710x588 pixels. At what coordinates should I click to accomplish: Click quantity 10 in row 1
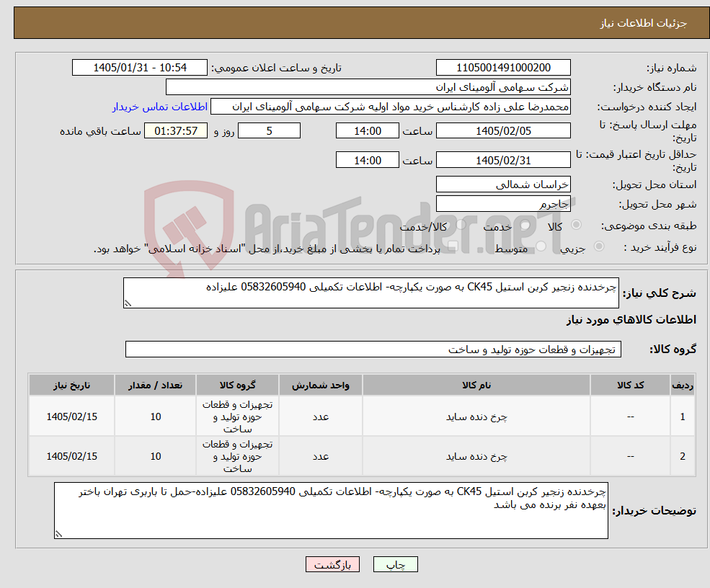[155, 416]
